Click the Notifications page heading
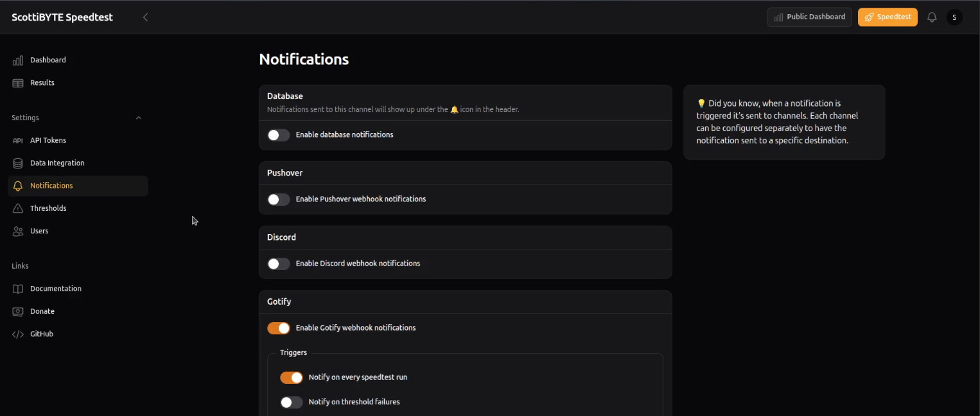The width and height of the screenshot is (980, 416). pyautogui.click(x=304, y=59)
